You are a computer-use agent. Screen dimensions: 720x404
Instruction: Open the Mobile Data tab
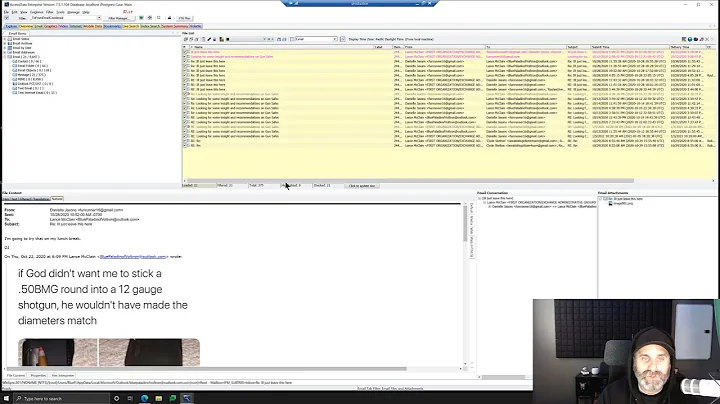[x=93, y=26]
